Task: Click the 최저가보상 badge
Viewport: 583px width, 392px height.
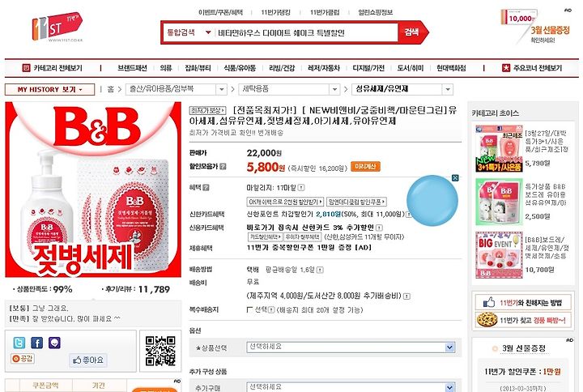Action: click(x=207, y=110)
